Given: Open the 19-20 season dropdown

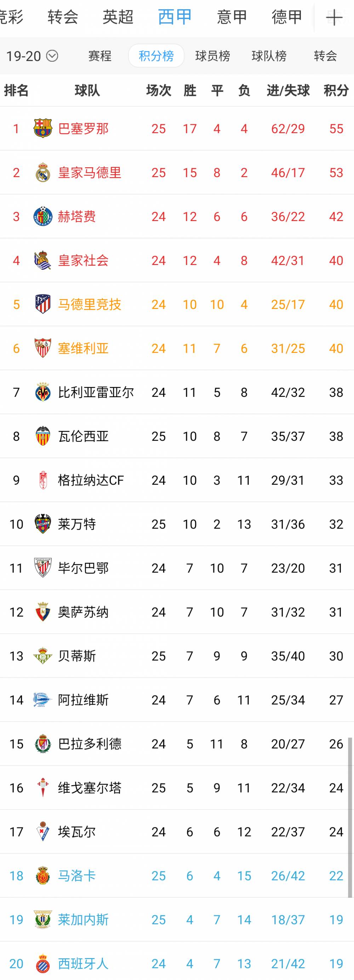Looking at the screenshot, I should tap(24, 56).
